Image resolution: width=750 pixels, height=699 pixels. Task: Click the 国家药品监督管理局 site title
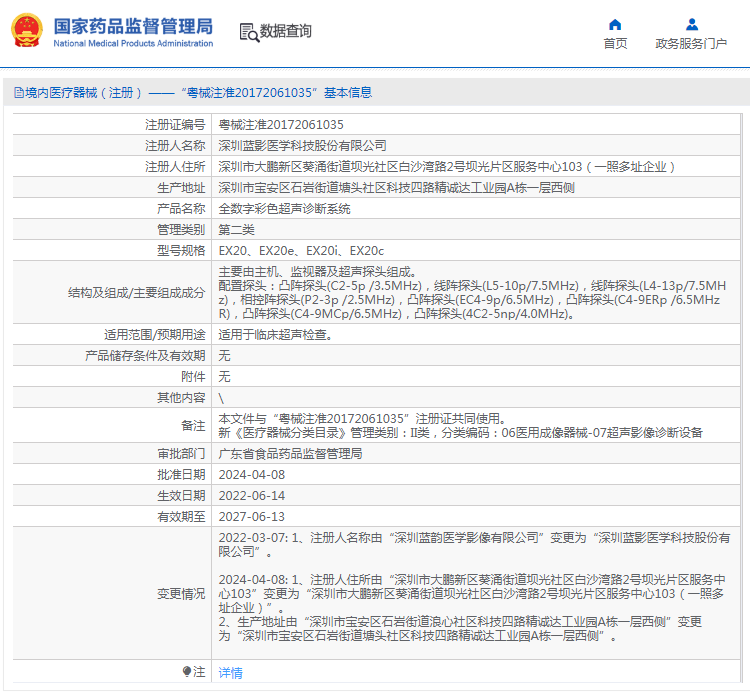point(133,26)
